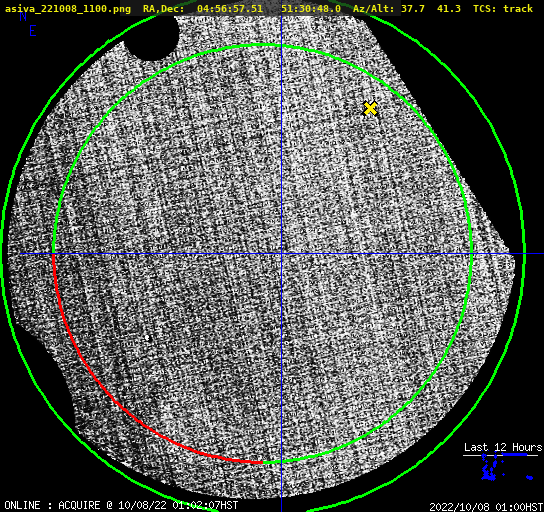Click the blue E east indicator

(33, 31)
